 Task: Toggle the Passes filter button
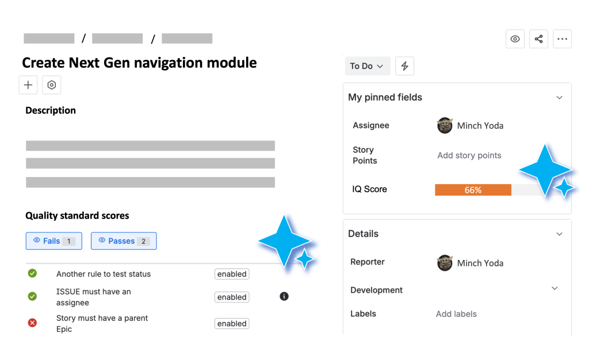pyautogui.click(x=124, y=241)
